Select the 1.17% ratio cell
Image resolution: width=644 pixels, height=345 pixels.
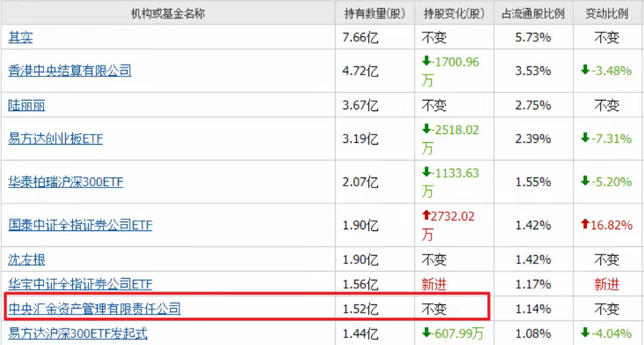(x=533, y=284)
